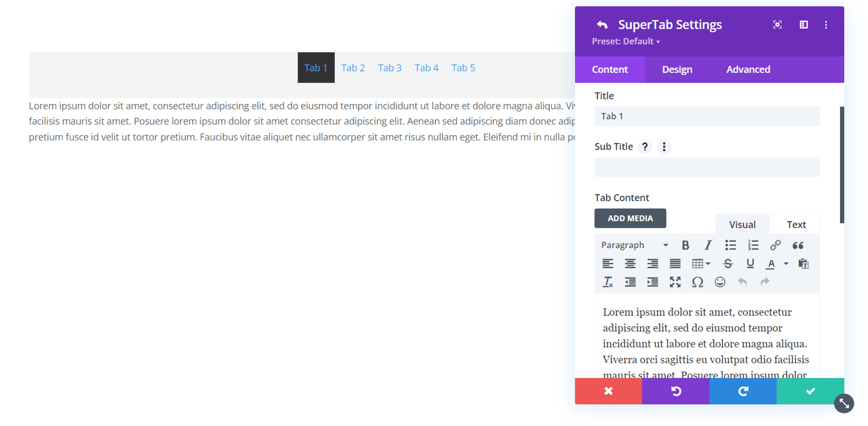Viewport: 868px width, 426px height.
Task: Redo changes with the blue button
Action: click(x=743, y=391)
